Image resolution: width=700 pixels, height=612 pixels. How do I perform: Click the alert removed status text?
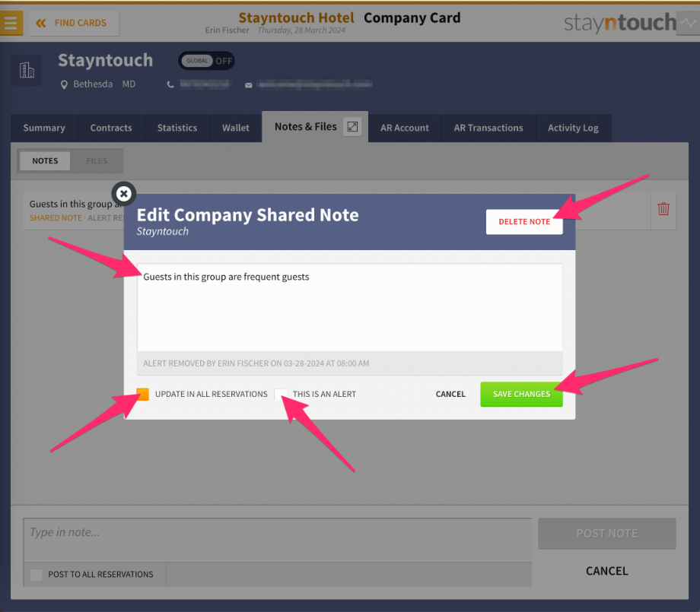(256, 363)
